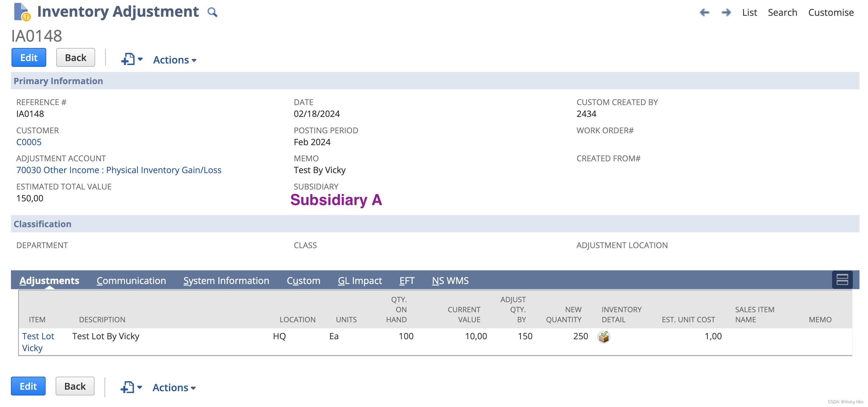Click Customise in the top right

[x=831, y=12]
